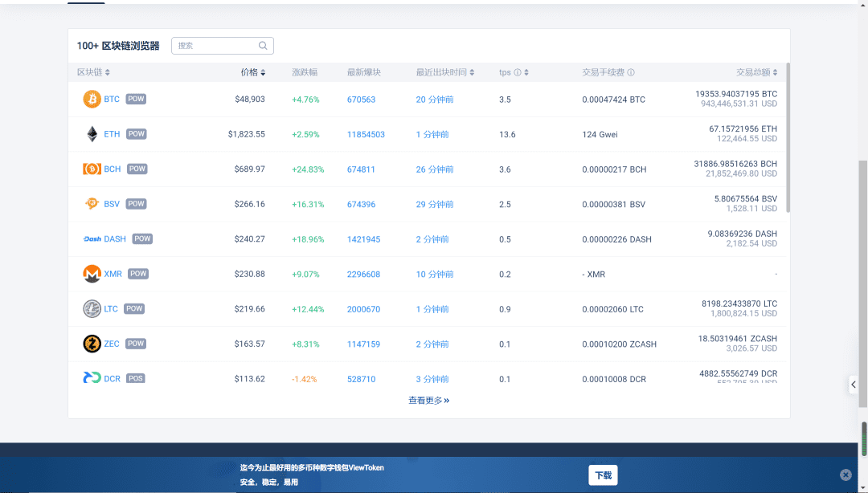
Task: Click the 下载 download button
Action: 603,475
